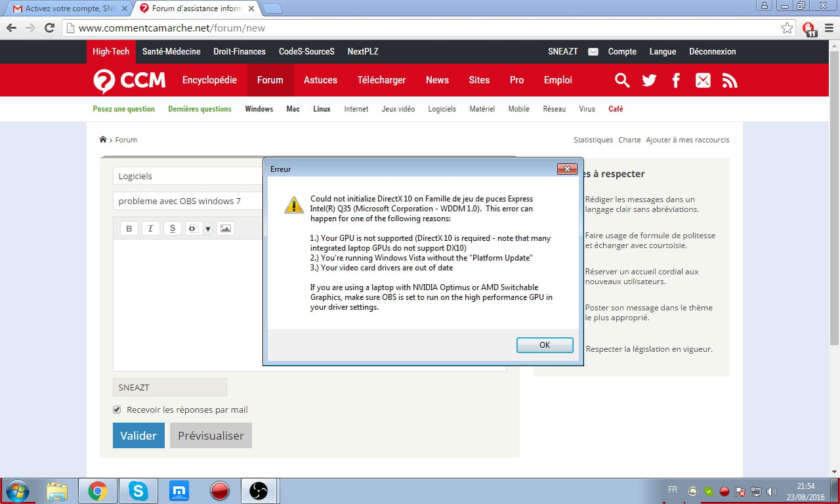Click the Dernières questions link

[199, 109]
